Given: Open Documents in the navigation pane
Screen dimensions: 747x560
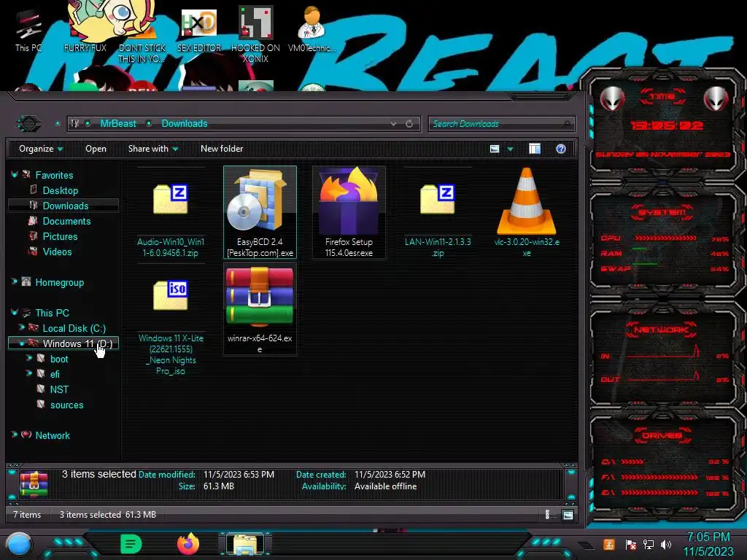Looking at the screenshot, I should pyautogui.click(x=66, y=221).
